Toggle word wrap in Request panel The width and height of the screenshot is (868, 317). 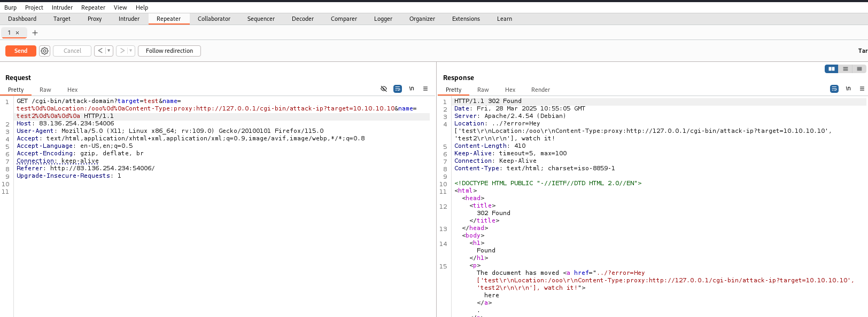tap(398, 89)
